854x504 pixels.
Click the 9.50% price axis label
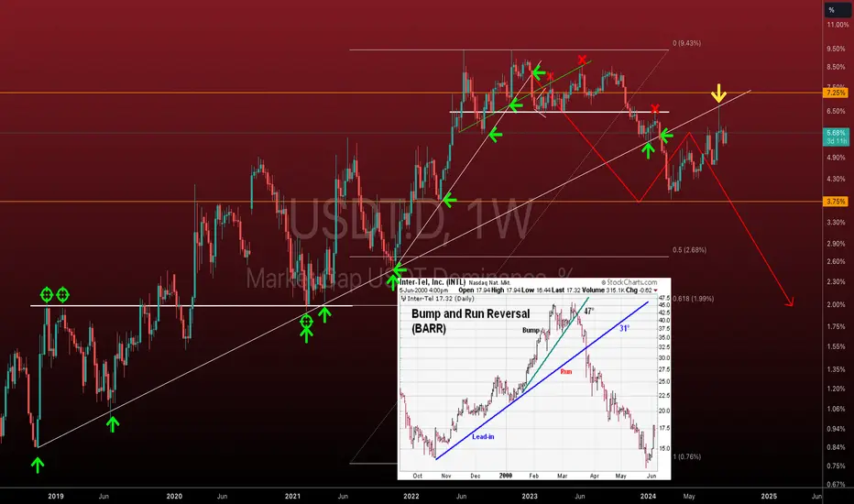pos(836,49)
